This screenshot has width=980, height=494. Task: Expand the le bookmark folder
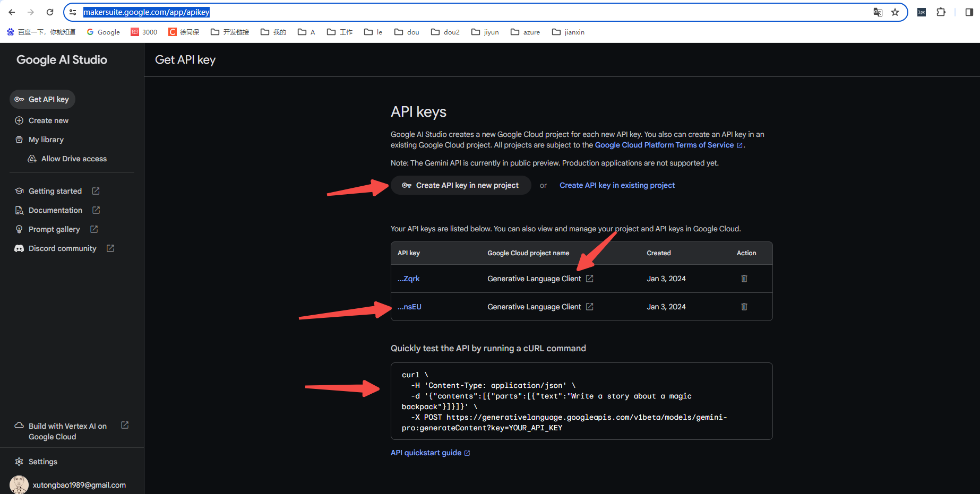coord(373,32)
